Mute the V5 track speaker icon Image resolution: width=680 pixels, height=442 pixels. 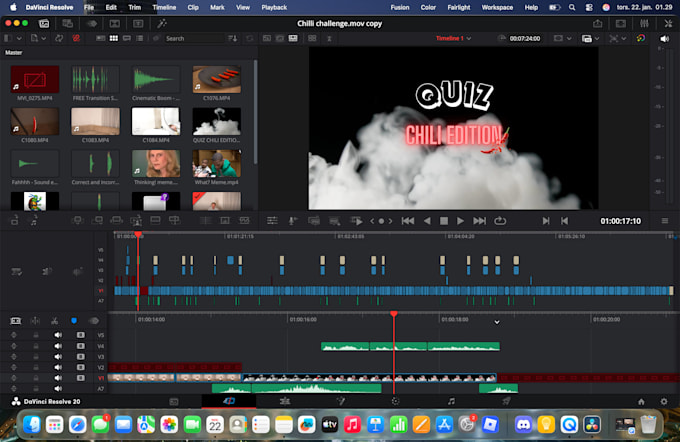coord(58,335)
